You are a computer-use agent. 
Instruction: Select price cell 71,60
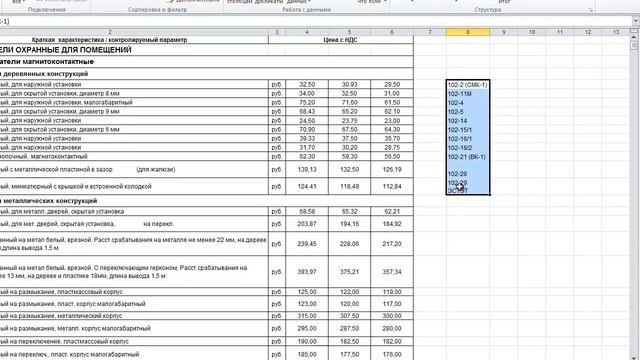(x=349, y=102)
